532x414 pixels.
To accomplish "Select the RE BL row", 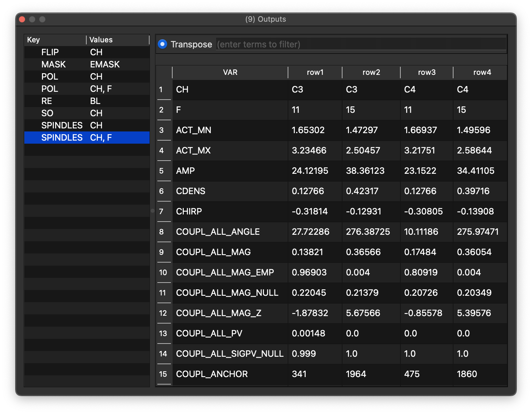I will click(87, 101).
